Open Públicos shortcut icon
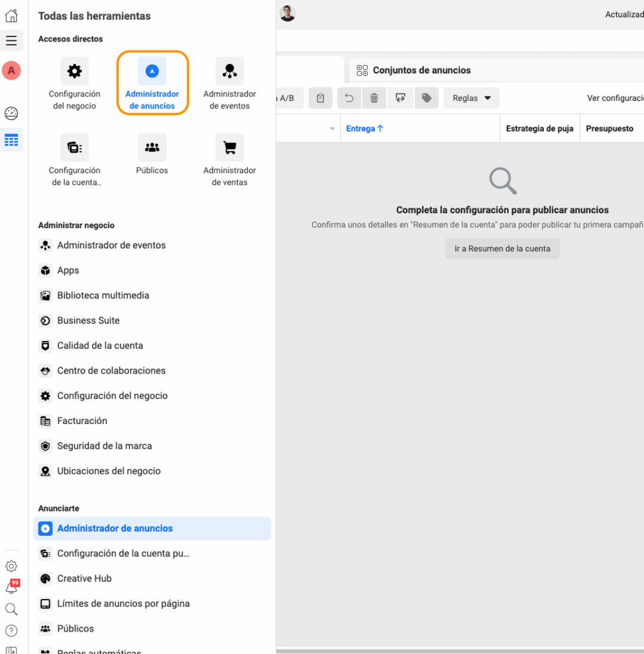 (x=152, y=148)
